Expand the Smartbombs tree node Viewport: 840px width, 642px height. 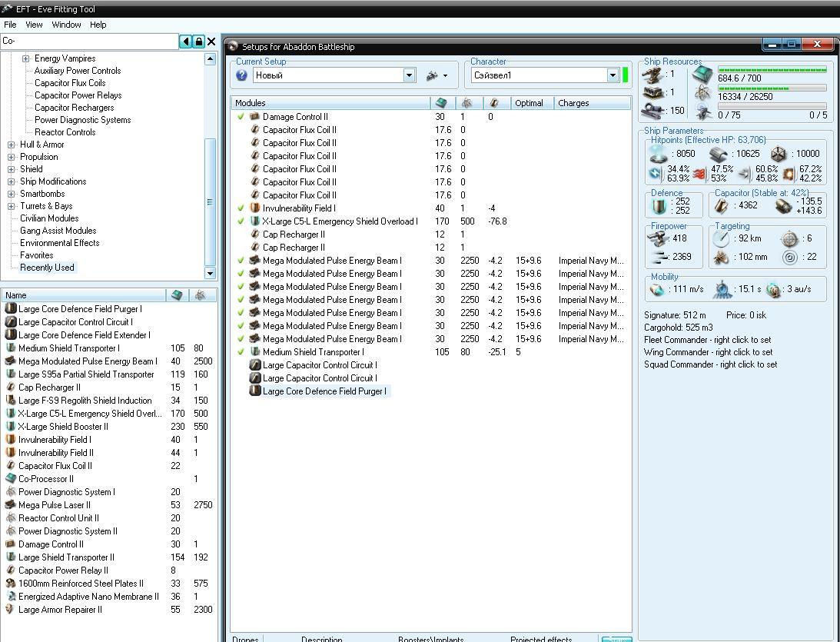coord(12,194)
